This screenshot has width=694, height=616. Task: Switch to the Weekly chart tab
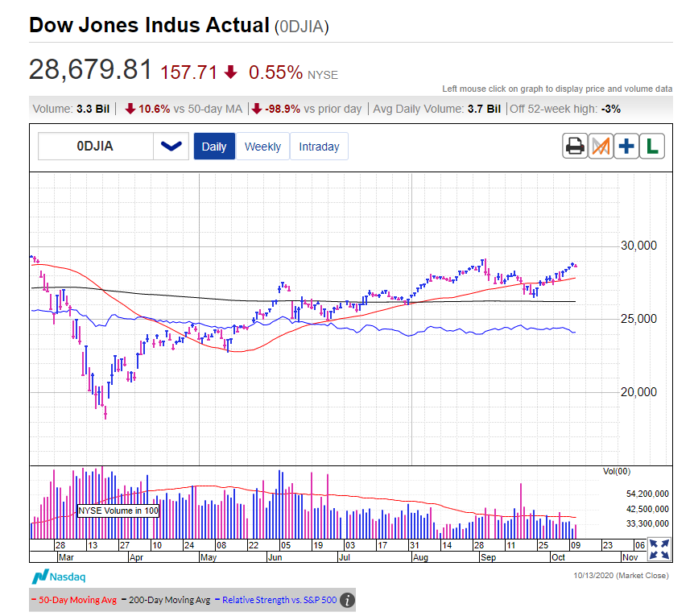click(x=263, y=147)
